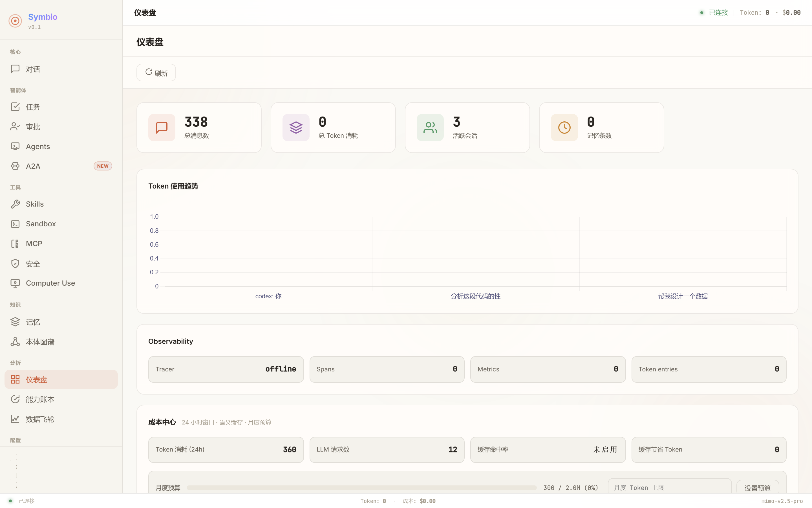
Task: Open the Sandbox terminal icon
Action: coord(15,224)
